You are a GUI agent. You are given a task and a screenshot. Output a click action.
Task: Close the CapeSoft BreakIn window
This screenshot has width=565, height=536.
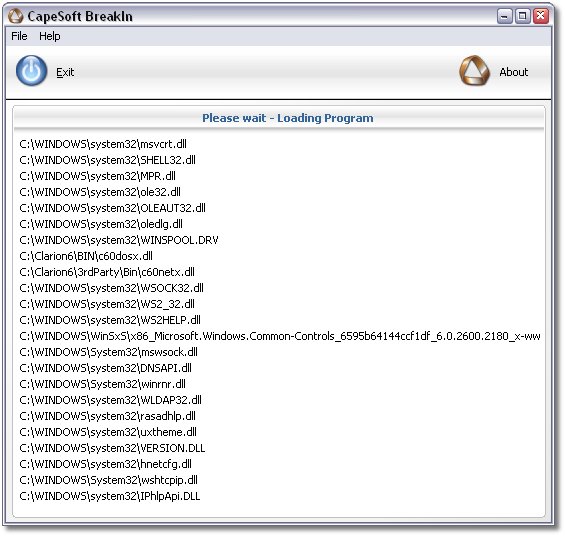541,16
